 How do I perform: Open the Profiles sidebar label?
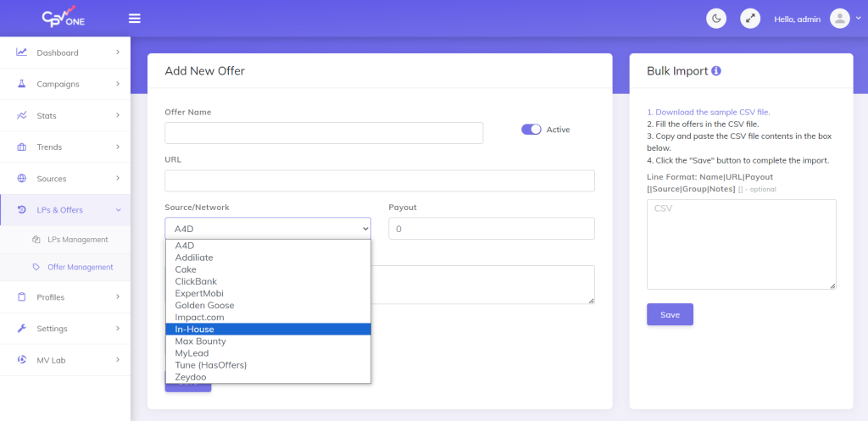click(50, 297)
